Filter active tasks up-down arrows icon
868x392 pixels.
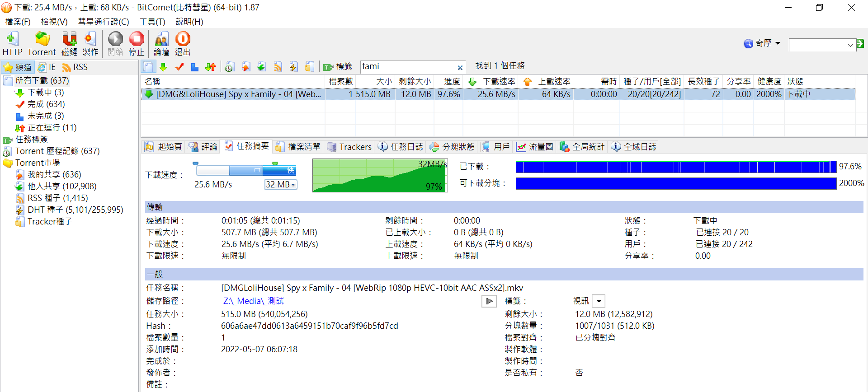(211, 67)
